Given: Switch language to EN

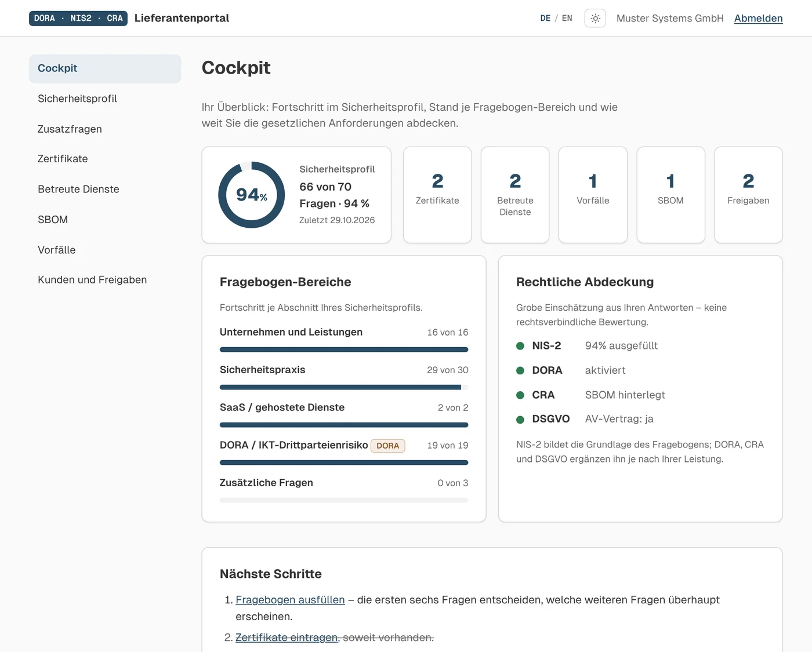Looking at the screenshot, I should 567,19.
